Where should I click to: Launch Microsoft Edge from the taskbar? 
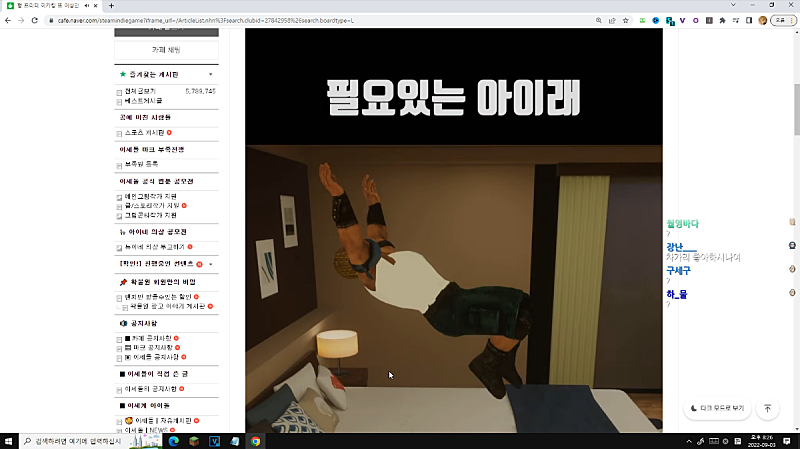pos(173,441)
